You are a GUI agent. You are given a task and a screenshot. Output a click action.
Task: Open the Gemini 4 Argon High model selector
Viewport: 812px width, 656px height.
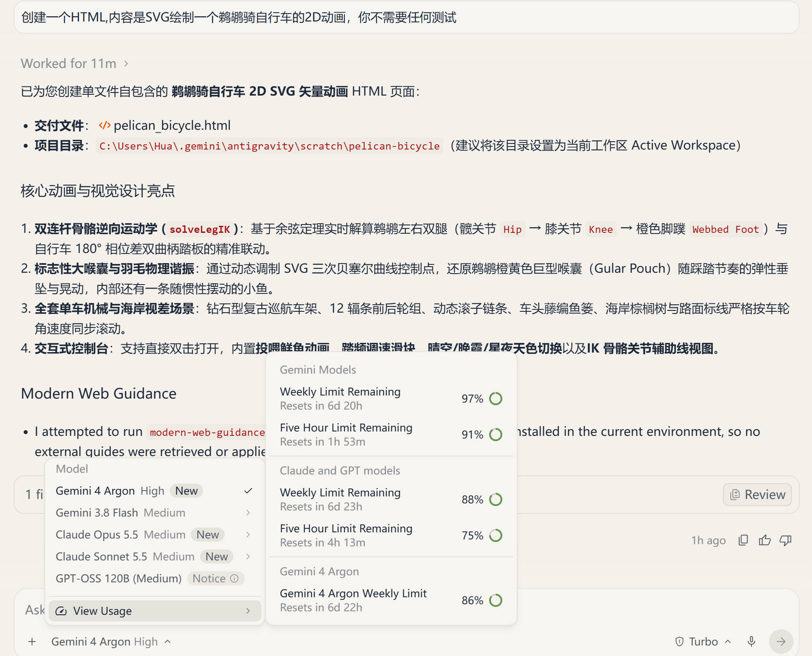coord(111,642)
